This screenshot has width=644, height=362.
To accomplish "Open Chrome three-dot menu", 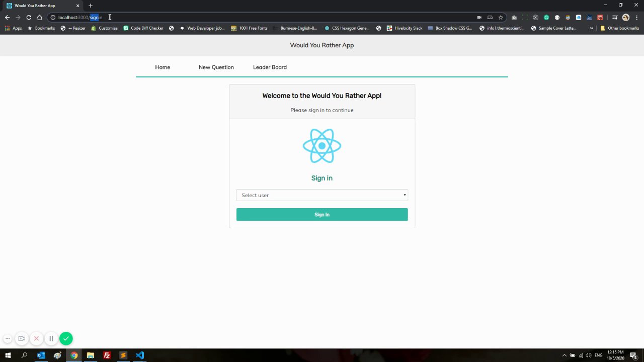I will tap(636, 18).
